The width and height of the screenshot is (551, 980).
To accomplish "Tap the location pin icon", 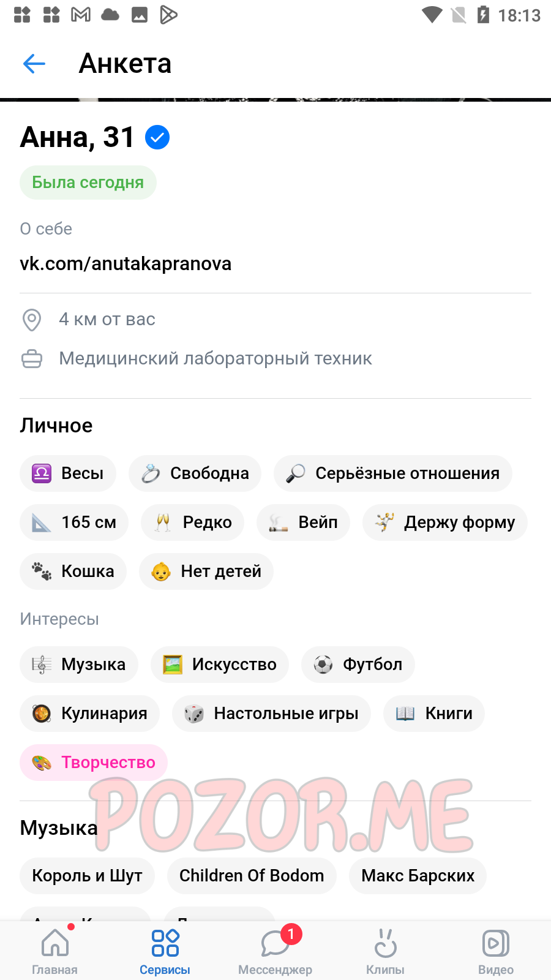I will point(32,320).
